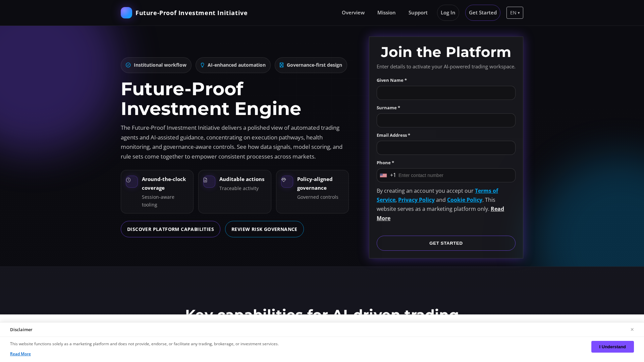Image resolution: width=644 pixels, height=362 pixels.
Task: Select the Governance-first design pill
Action: 311,65
